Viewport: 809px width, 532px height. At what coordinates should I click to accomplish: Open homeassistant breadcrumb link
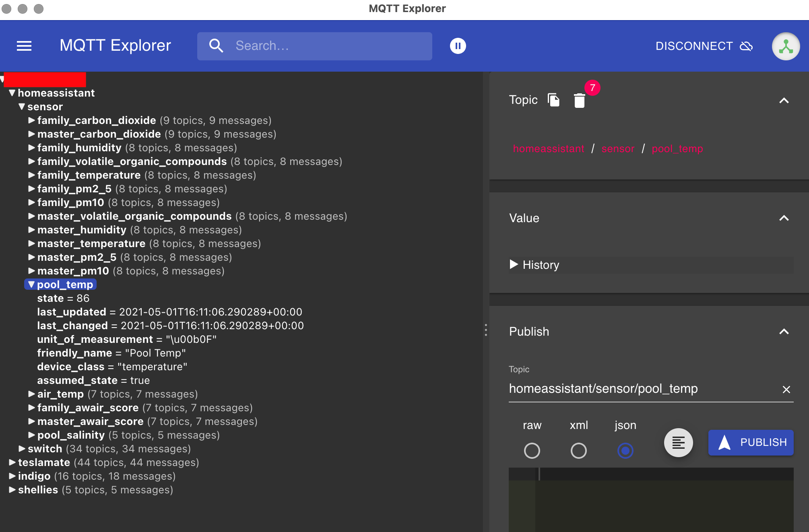click(549, 149)
